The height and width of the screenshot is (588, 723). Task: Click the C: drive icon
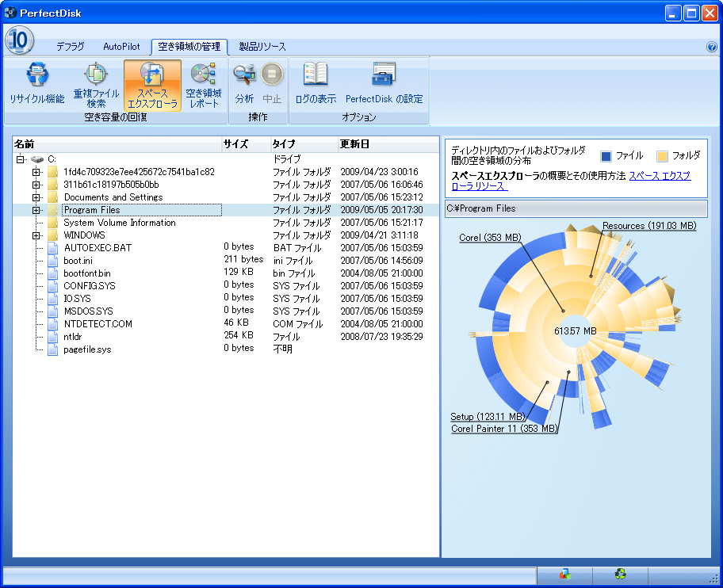click(x=37, y=159)
